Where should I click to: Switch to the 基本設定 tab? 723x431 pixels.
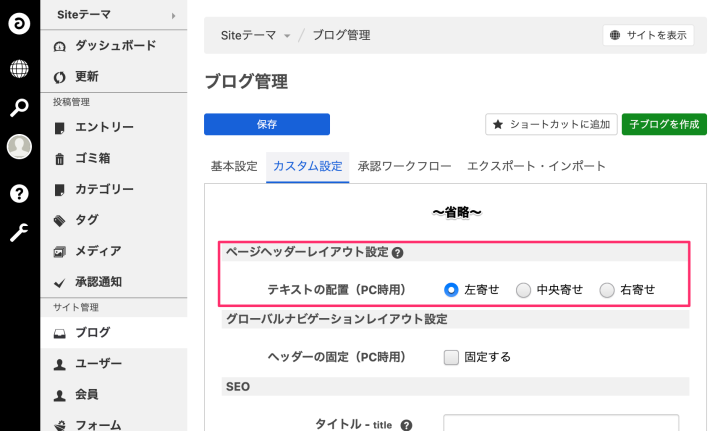click(x=234, y=166)
